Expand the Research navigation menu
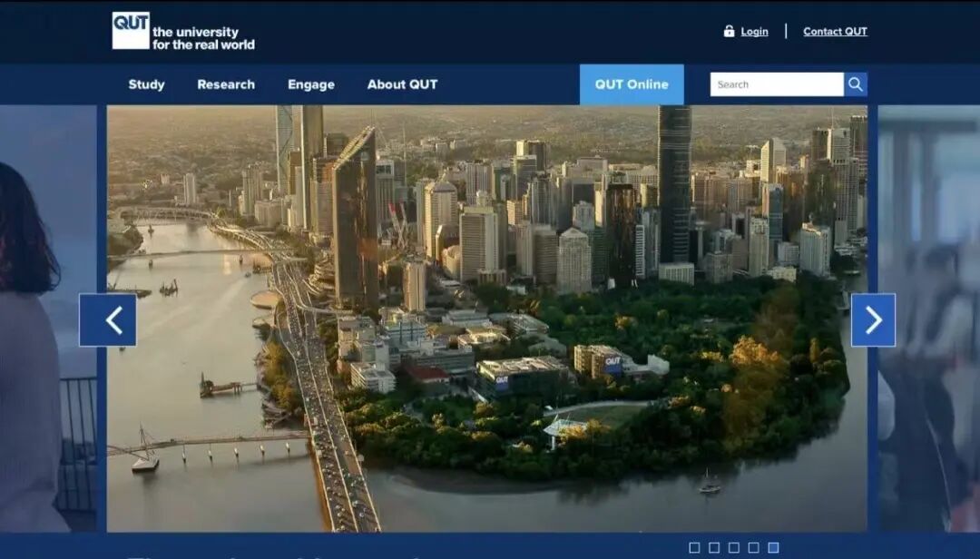The image size is (980, 559). 226,84
